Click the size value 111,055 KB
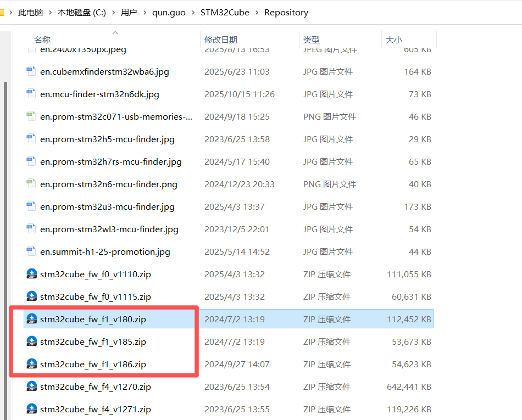 pyautogui.click(x=409, y=275)
